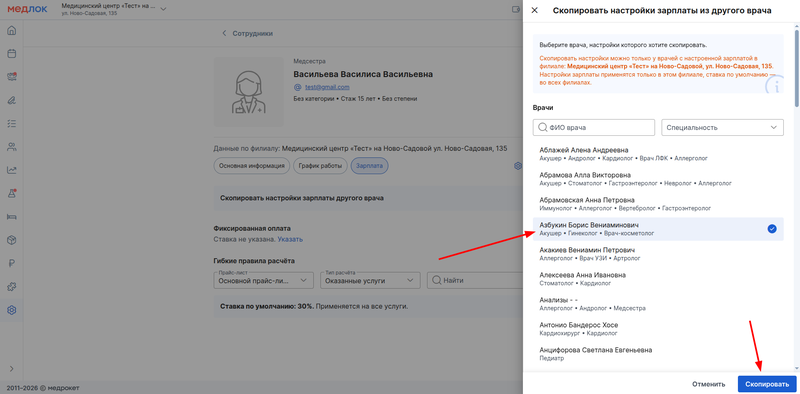Click the nurse avatar placeholder
The width and height of the screenshot is (800, 394).
click(x=248, y=91)
